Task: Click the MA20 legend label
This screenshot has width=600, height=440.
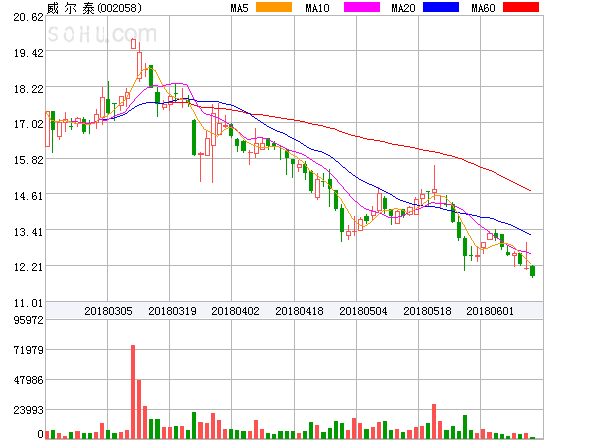Action: (403, 8)
